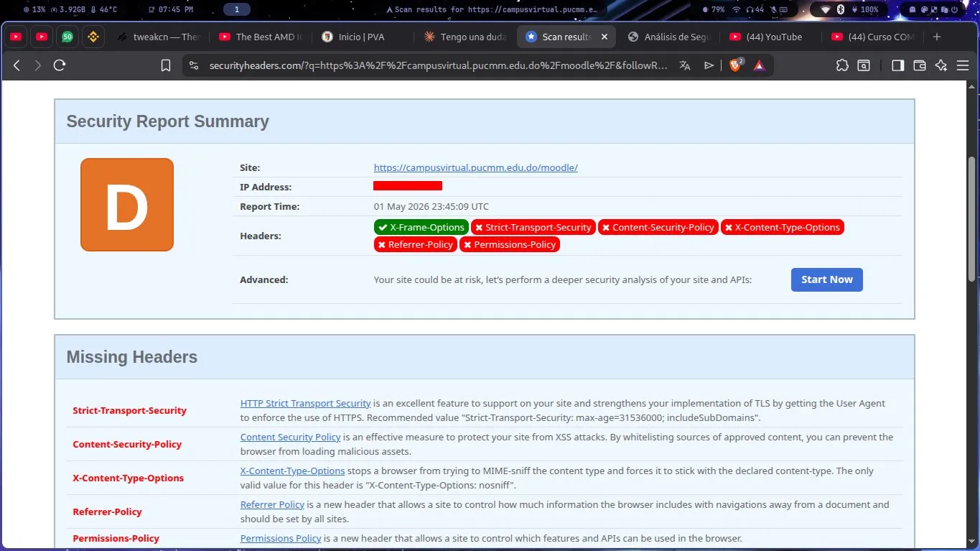Switch to the Análisis de Segu tab
The image size is (980, 551).
point(670,37)
